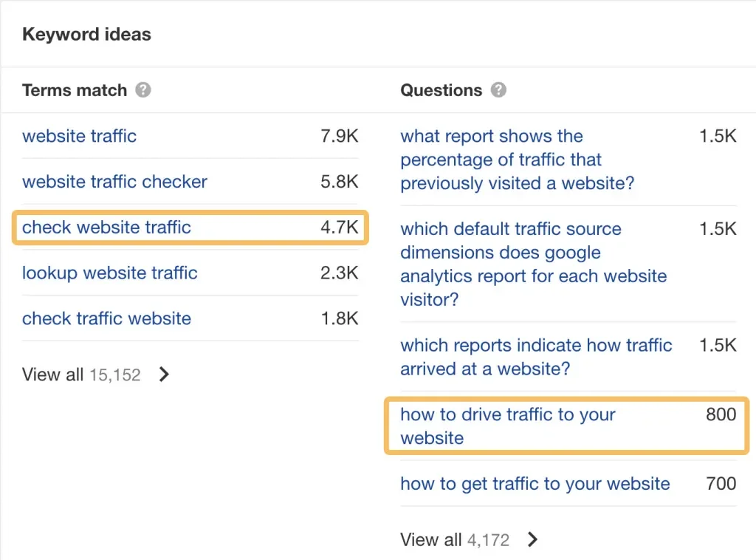The width and height of the screenshot is (756, 560).
Task: Click the chevron beside View all 4,172
Action: point(532,540)
